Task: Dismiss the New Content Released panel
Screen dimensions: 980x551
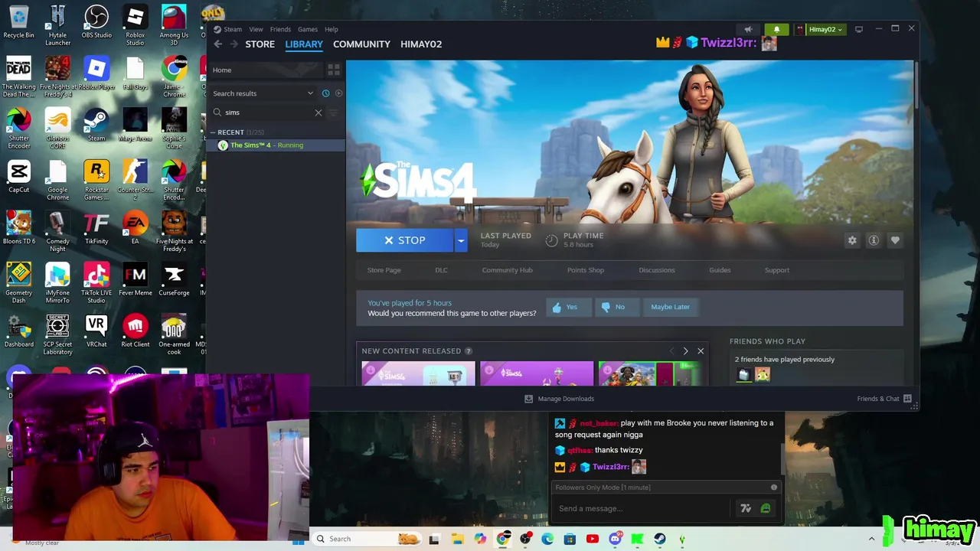Action: [x=701, y=351]
